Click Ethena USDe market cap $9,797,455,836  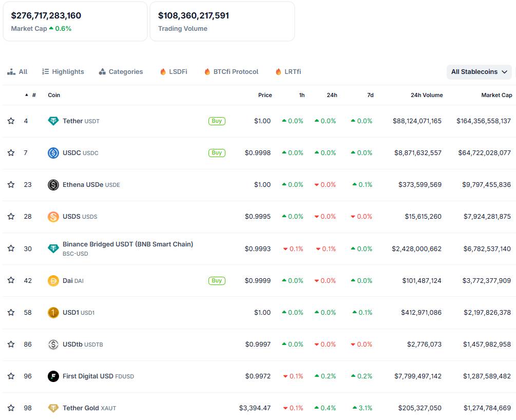[486, 185]
